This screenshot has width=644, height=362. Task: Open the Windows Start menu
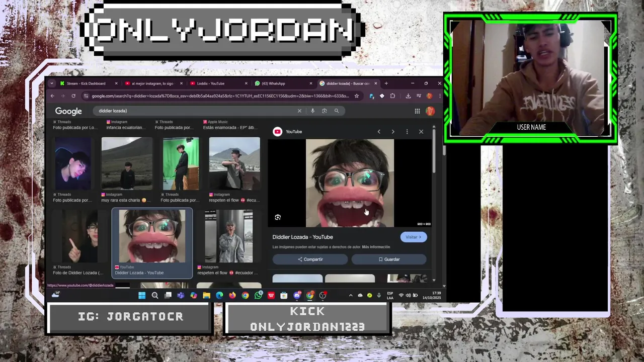point(142,296)
